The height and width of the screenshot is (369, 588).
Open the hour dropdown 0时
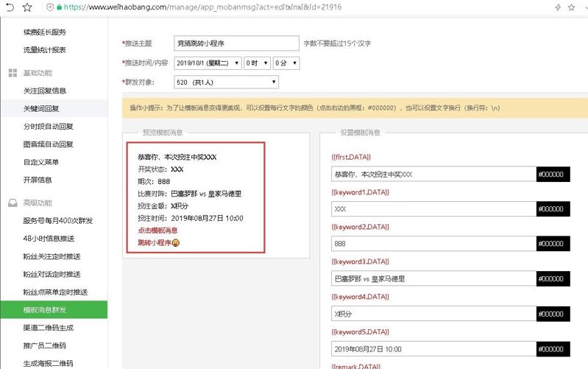(257, 63)
